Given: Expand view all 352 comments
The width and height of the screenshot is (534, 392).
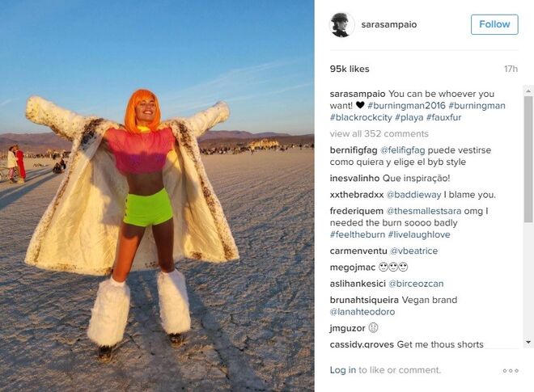Looking at the screenshot, I should [x=379, y=133].
